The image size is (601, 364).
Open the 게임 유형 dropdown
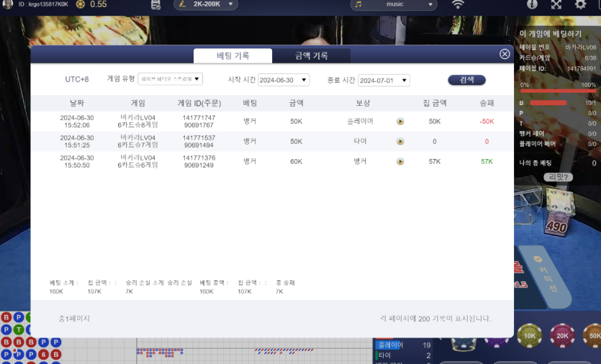(x=170, y=79)
